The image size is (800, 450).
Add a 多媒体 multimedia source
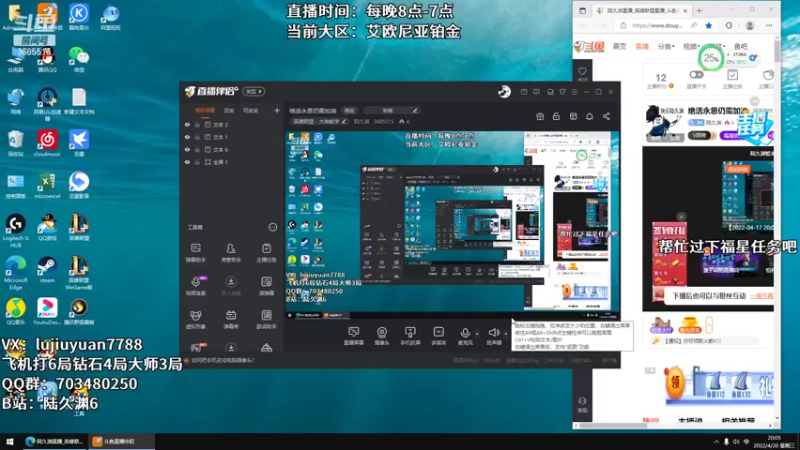[x=438, y=336]
